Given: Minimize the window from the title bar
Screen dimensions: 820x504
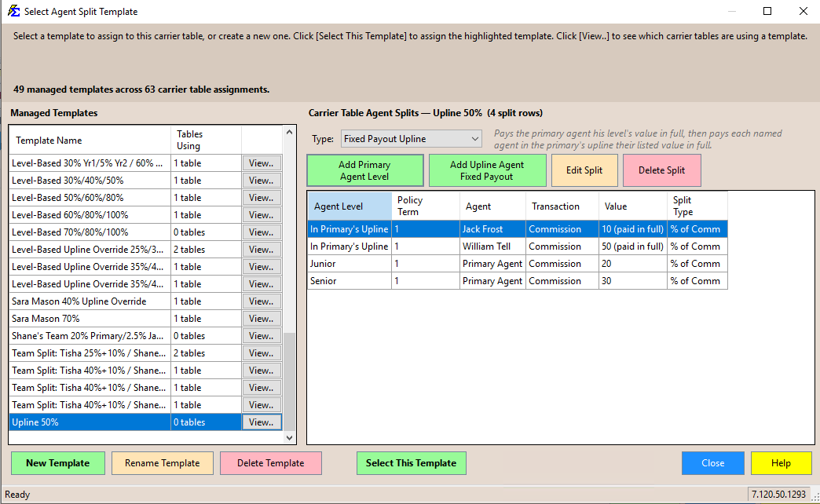Looking at the screenshot, I should (x=731, y=11).
